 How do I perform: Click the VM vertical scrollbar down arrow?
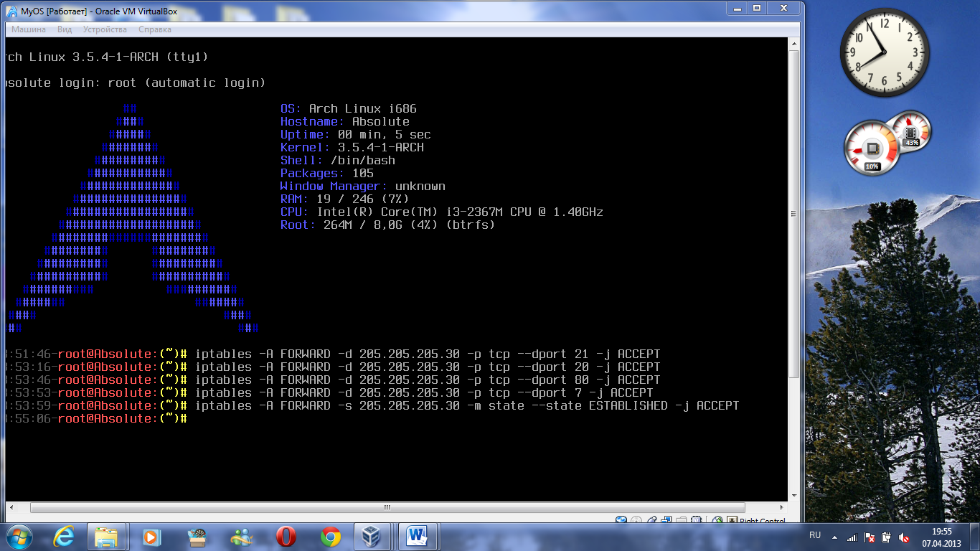(793, 496)
